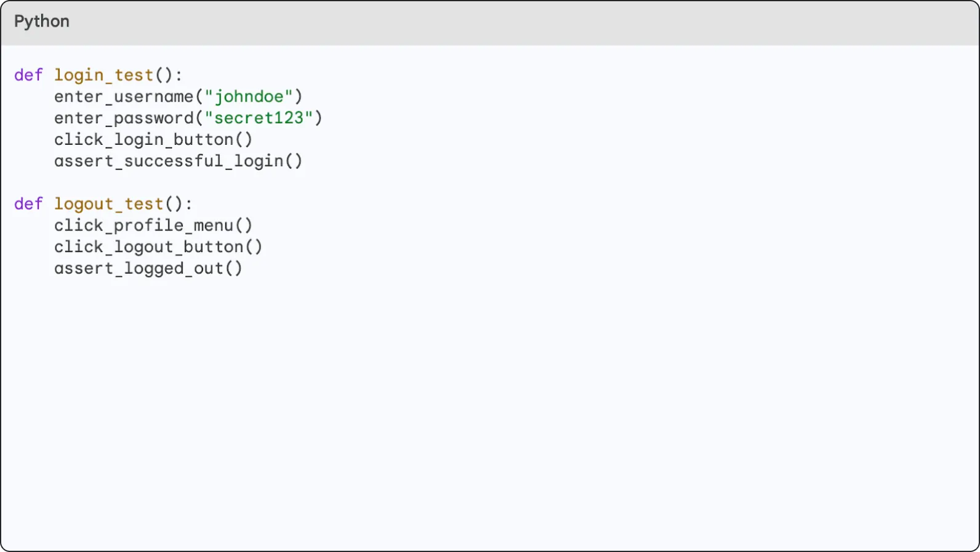
Task: Place cursor on the enter_password call
Action: pyautogui.click(x=124, y=118)
